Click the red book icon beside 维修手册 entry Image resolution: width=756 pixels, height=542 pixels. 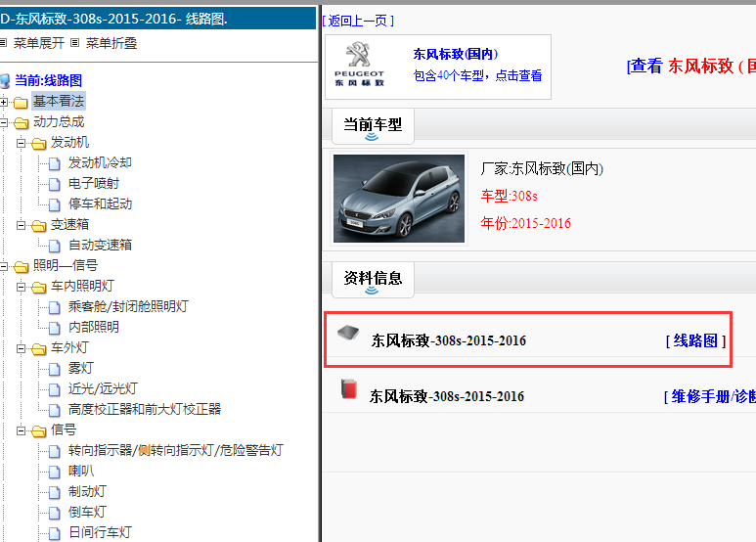[348, 388]
